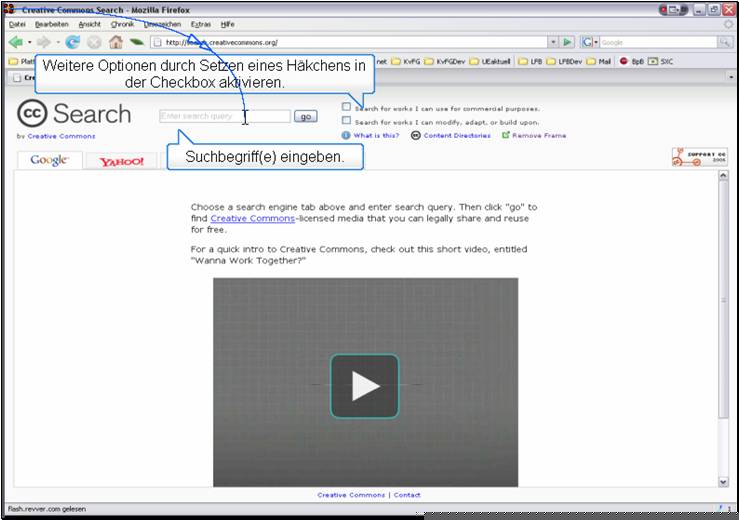Click the search magnifier icon in search box
This screenshot has width=739, height=520.
pyautogui.click(x=725, y=42)
